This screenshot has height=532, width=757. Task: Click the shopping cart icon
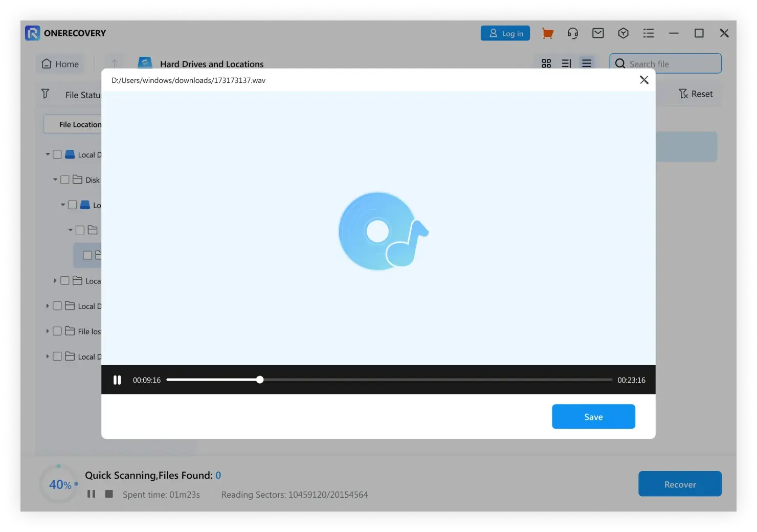[547, 33]
